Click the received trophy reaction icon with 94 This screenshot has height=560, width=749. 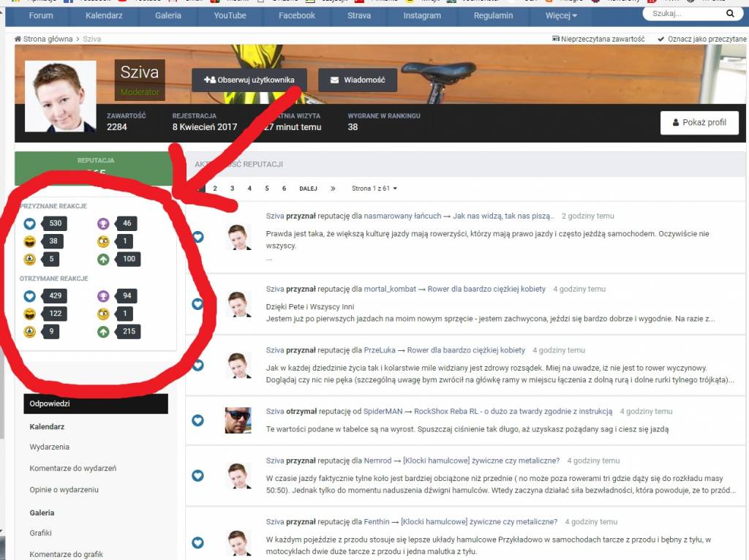click(103, 296)
